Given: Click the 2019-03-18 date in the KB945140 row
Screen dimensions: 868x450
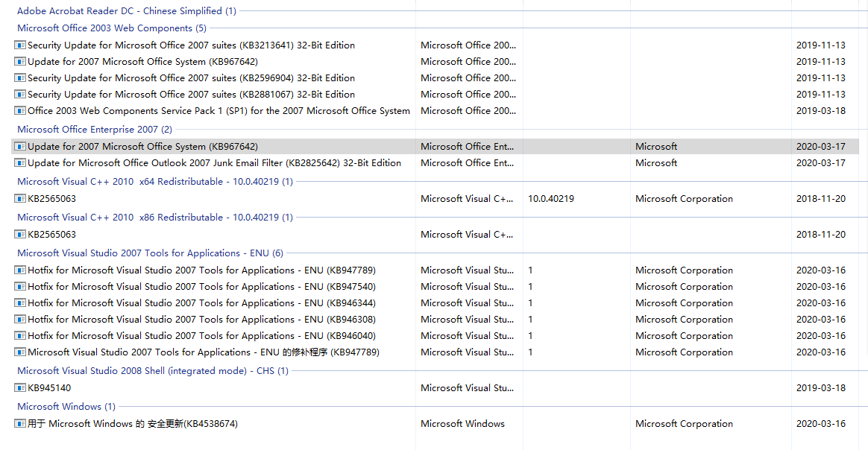Looking at the screenshot, I should pos(821,388).
